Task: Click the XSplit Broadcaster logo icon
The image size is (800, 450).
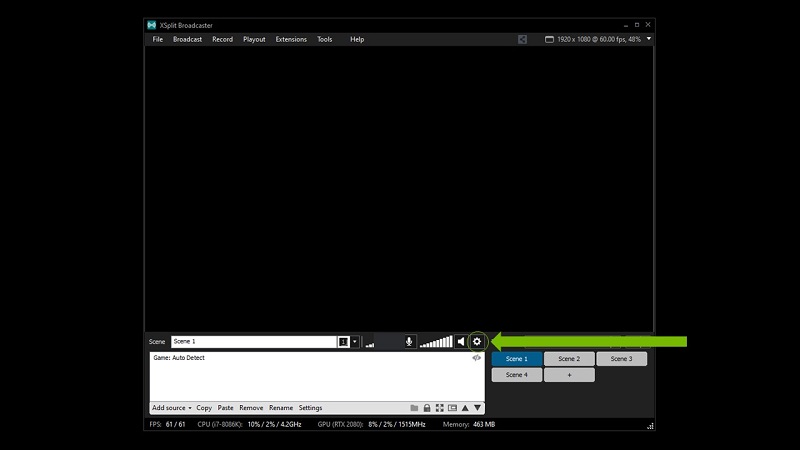Action: 152,25
